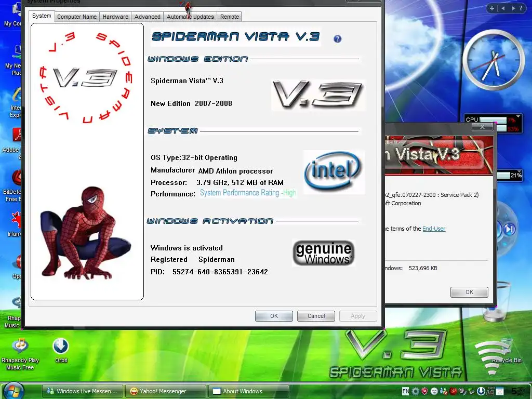Switch to Remote tab
Image resolution: width=532 pixels, height=399 pixels.
[x=229, y=17]
